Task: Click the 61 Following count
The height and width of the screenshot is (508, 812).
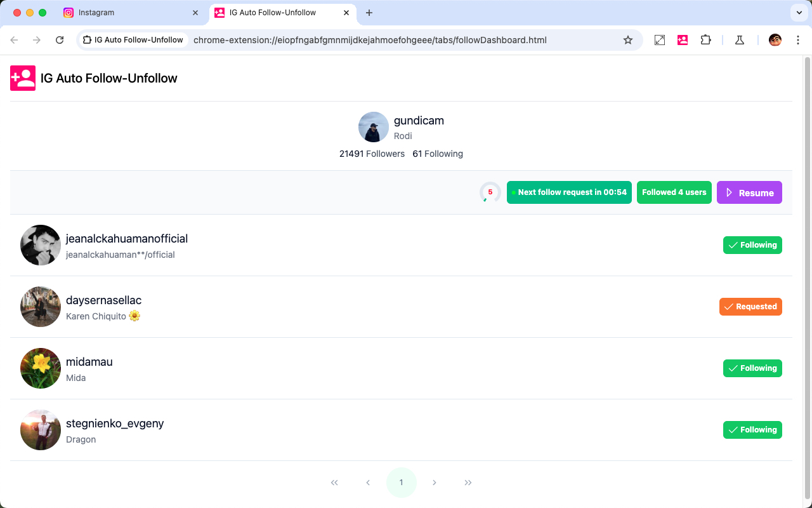Action: (438, 154)
